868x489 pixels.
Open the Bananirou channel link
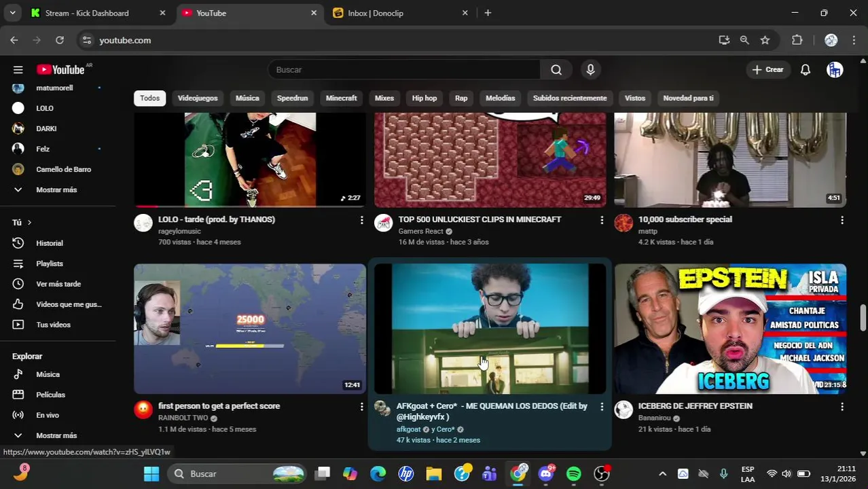(654, 418)
